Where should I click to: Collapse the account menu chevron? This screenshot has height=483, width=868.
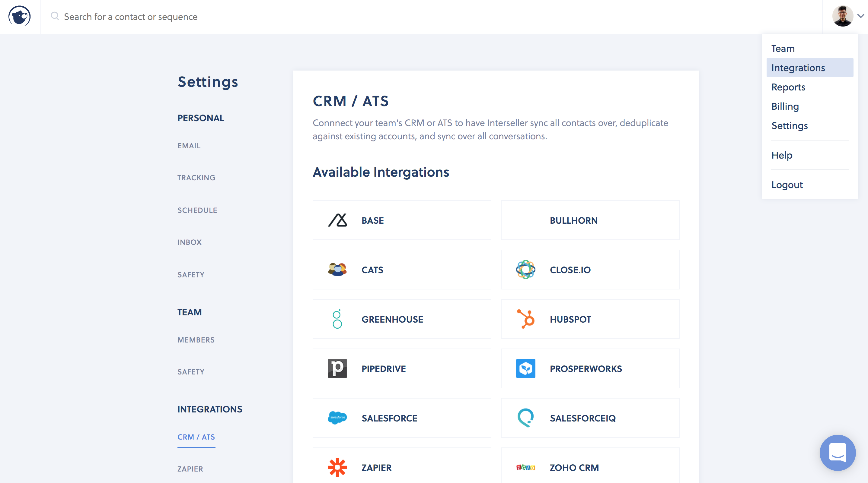pos(860,16)
